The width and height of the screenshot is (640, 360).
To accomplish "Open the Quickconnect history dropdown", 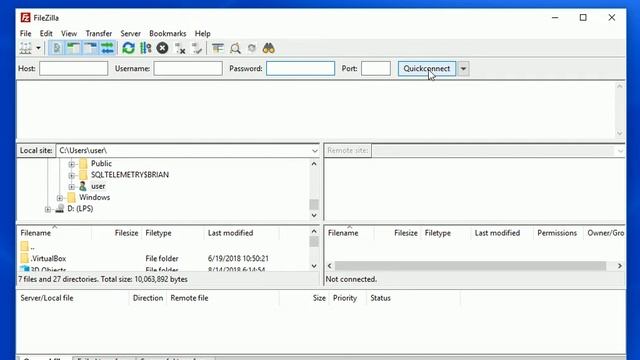I will [463, 68].
